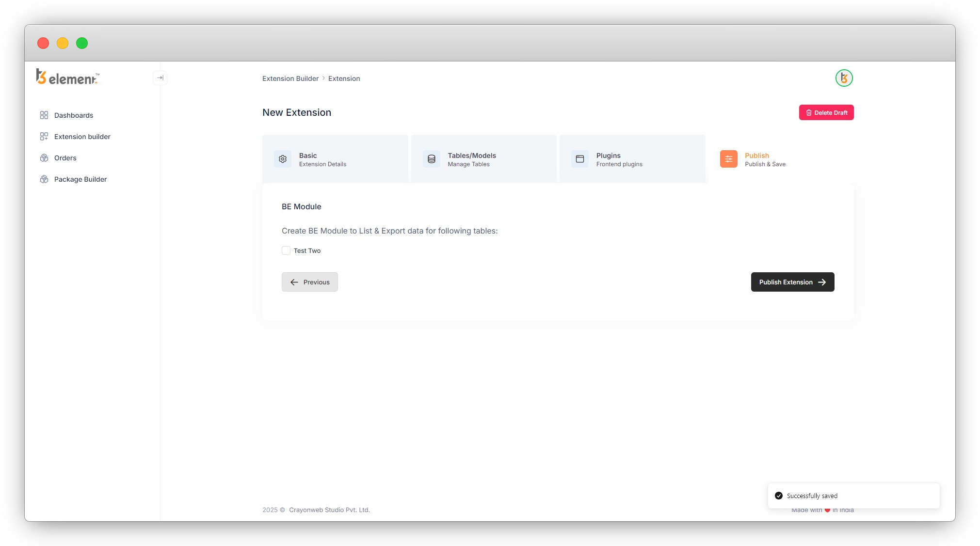The width and height of the screenshot is (980, 546).
Task: Follow the Extension Builder breadcrumb link
Action: (290, 78)
